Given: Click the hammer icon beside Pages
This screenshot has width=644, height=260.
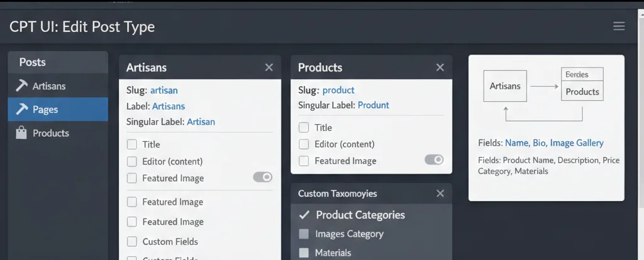Looking at the screenshot, I should click(x=21, y=109).
